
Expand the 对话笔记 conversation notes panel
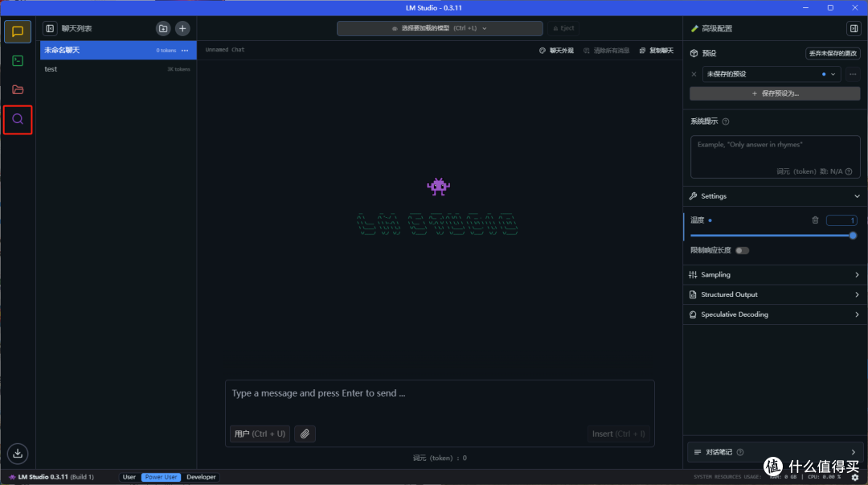click(775, 452)
